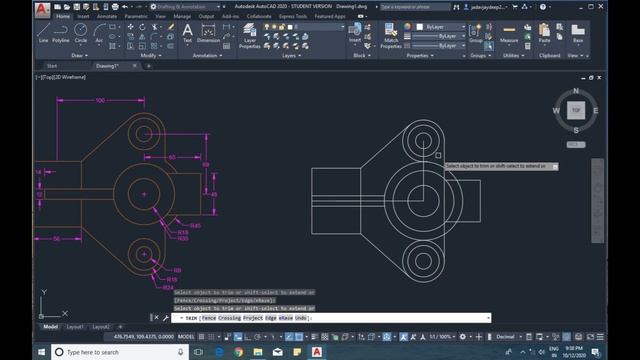Switch to the Layout1 tab
640x360 pixels.
click(x=75, y=327)
